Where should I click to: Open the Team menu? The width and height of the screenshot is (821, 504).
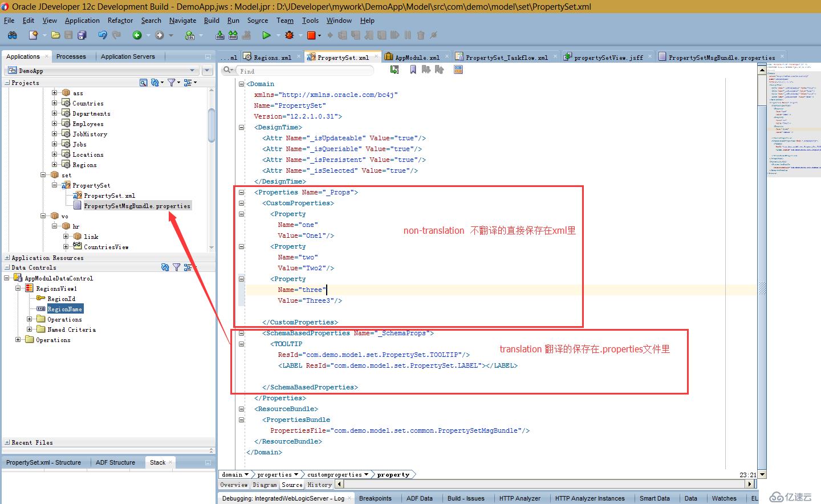(285, 21)
